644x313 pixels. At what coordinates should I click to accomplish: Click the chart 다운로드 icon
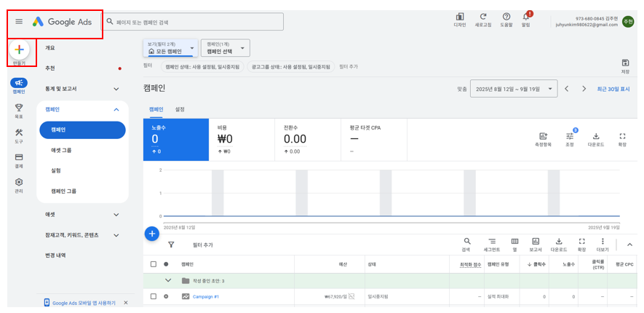(x=596, y=136)
